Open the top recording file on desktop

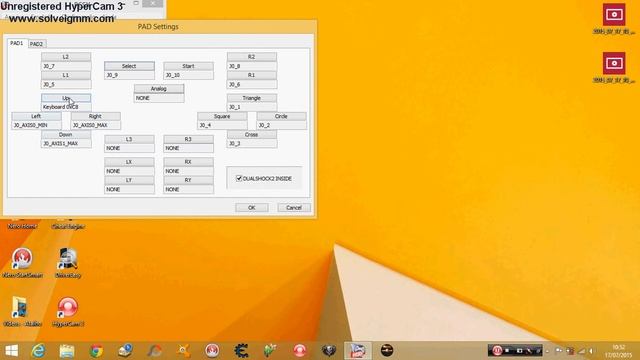(x=614, y=19)
